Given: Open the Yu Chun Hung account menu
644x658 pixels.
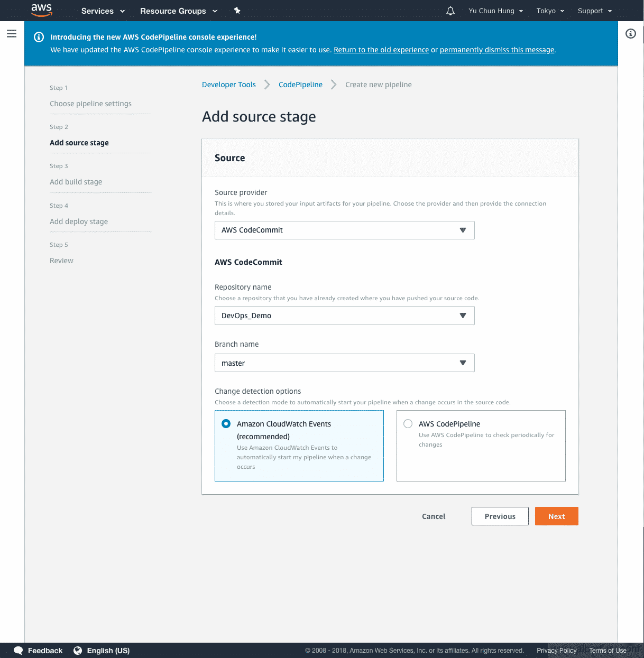Looking at the screenshot, I should point(496,11).
